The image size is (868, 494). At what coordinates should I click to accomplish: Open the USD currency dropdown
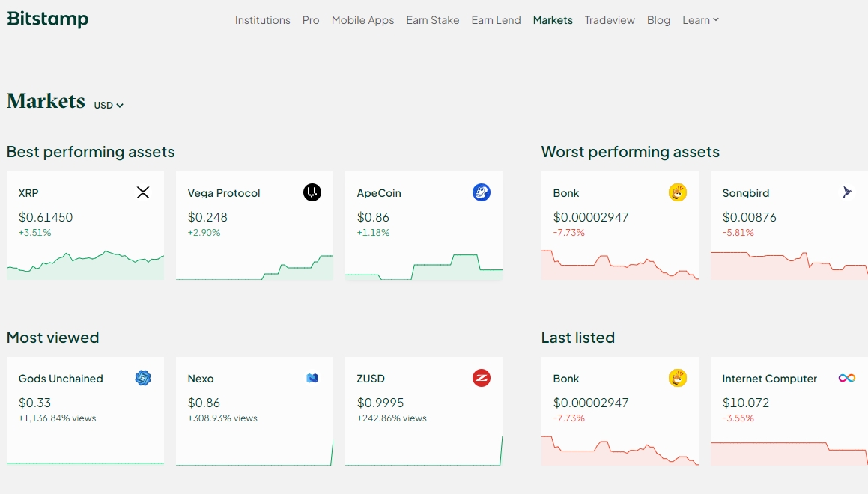(109, 106)
